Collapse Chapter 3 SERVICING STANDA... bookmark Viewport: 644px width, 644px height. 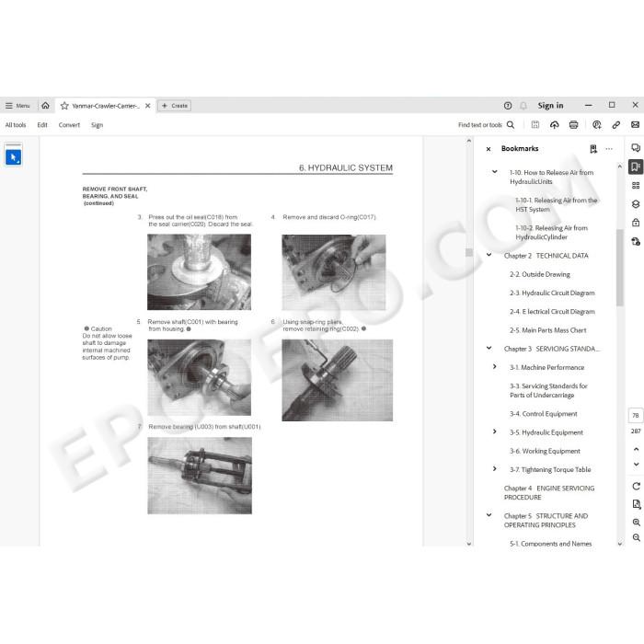point(489,349)
